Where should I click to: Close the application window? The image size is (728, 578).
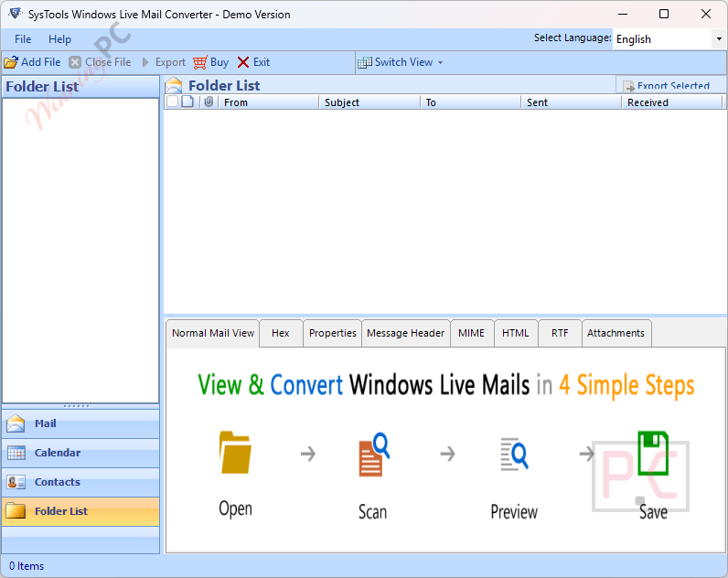706,14
